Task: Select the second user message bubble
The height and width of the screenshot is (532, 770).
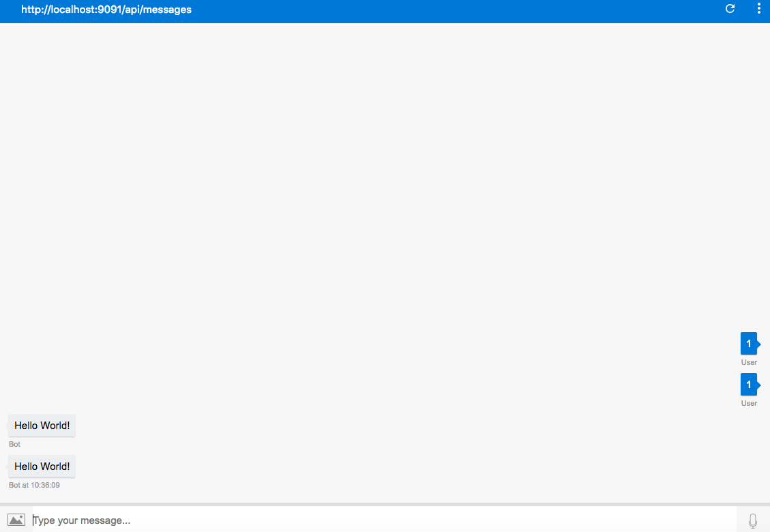Action: (747, 384)
